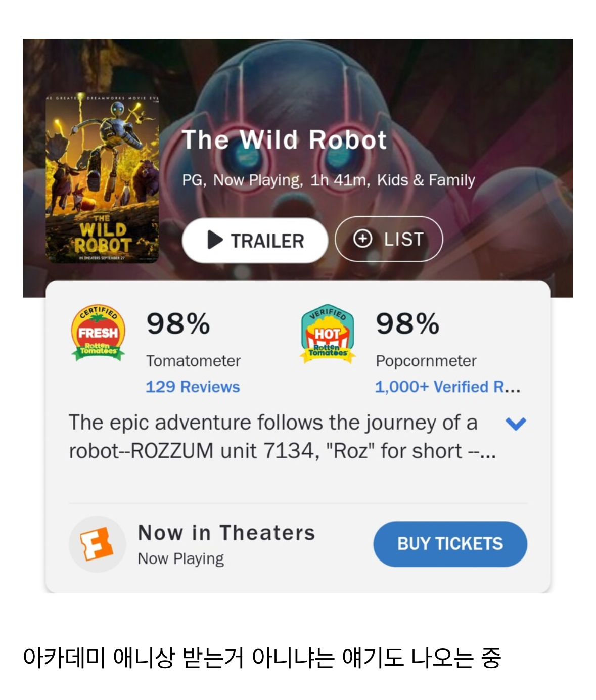Expand the synopsis with blue chevron
The image size is (596, 700).
pyautogui.click(x=516, y=424)
